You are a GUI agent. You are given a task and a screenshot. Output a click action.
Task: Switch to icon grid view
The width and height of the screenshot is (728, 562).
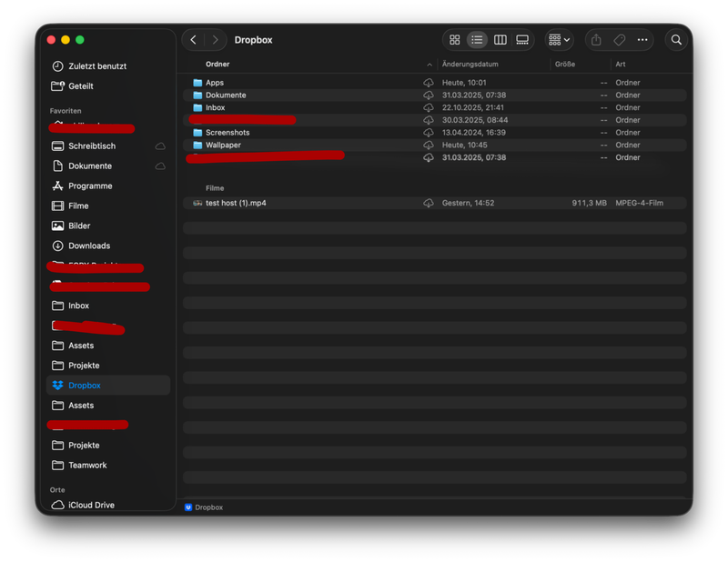click(x=454, y=40)
